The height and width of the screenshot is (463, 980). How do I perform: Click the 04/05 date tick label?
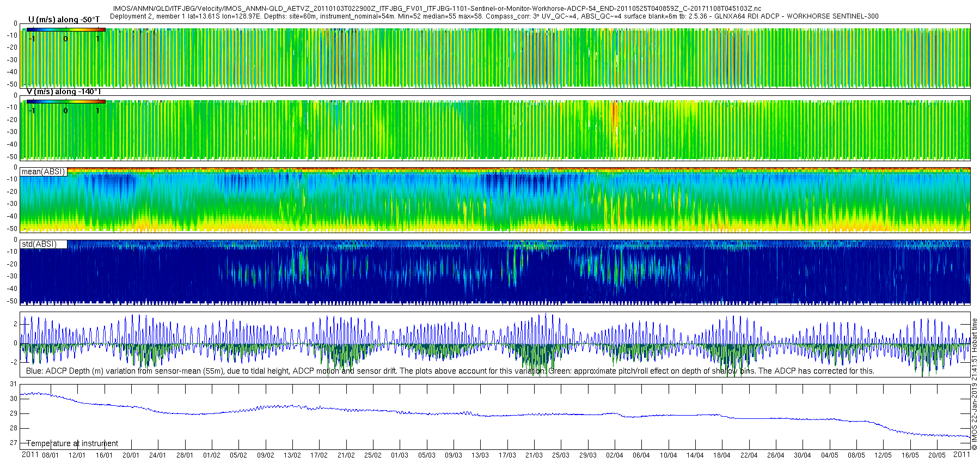pyautogui.click(x=830, y=455)
